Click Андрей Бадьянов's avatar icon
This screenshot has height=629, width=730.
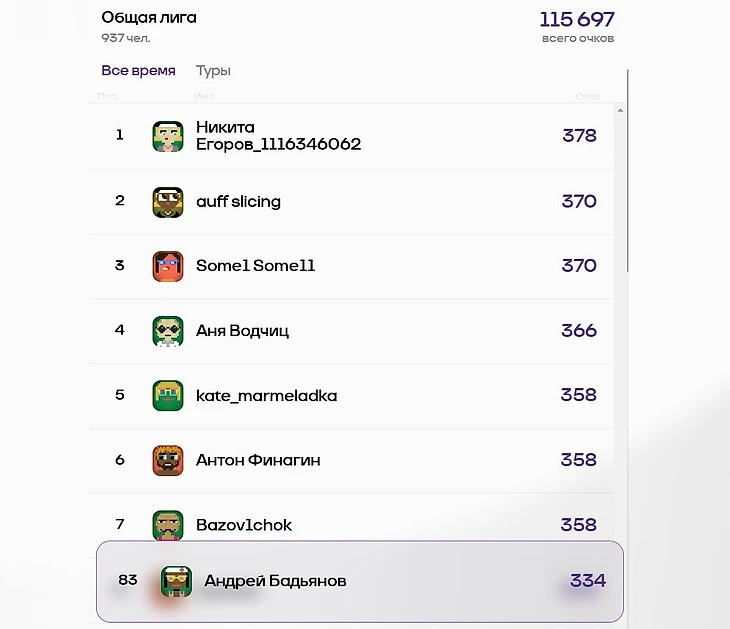176,581
